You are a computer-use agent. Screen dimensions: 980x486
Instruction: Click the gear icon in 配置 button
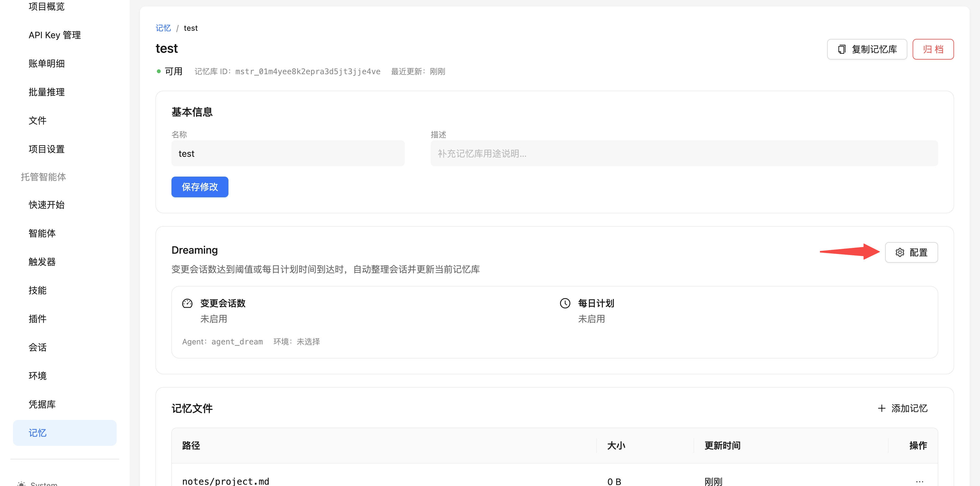(900, 252)
